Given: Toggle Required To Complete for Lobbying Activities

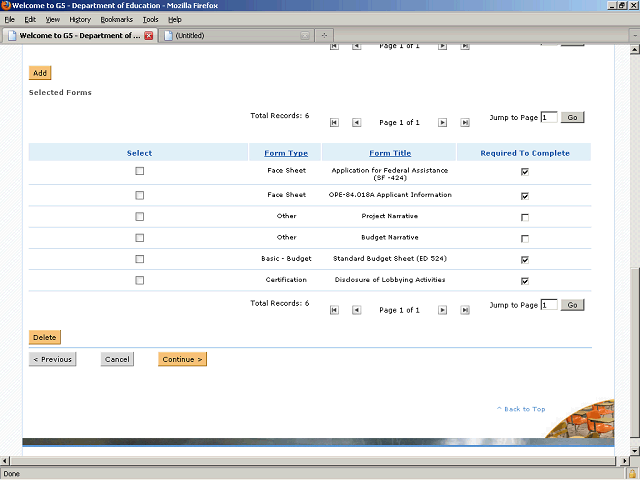Looking at the screenshot, I should coord(525,281).
